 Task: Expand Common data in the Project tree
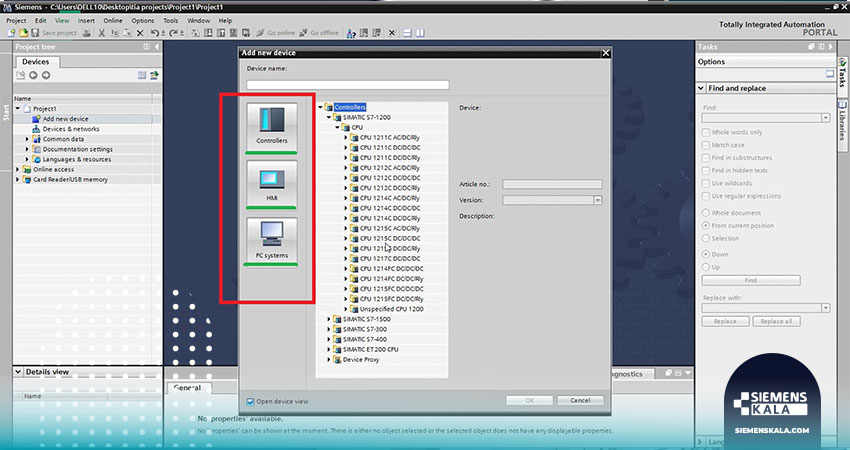coord(27,139)
